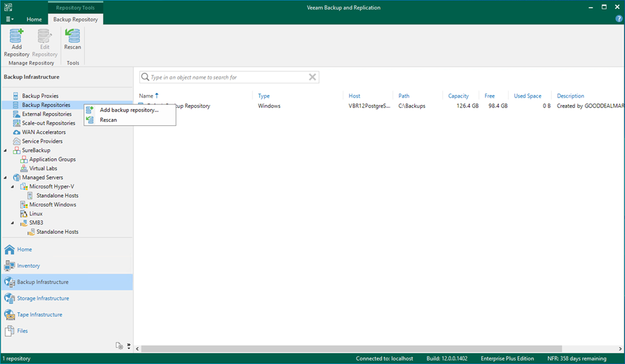Image resolution: width=625 pixels, height=364 pixels.
Task: Choose Add backup repository from context menu
Action: tap(129, 110)
